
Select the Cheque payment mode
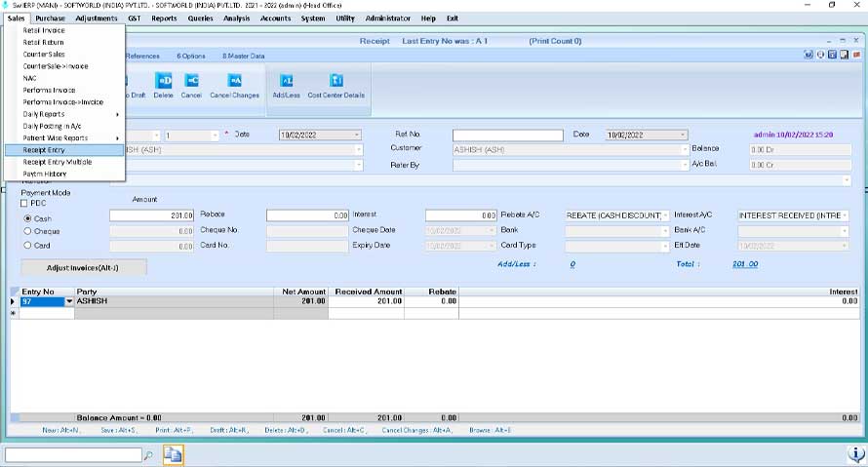27,231
